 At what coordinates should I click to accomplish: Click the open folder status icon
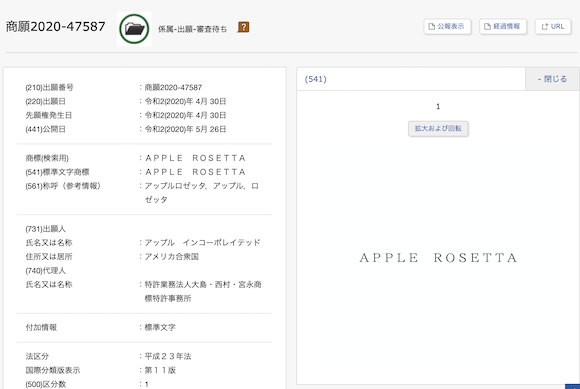[x=134, y=29]
